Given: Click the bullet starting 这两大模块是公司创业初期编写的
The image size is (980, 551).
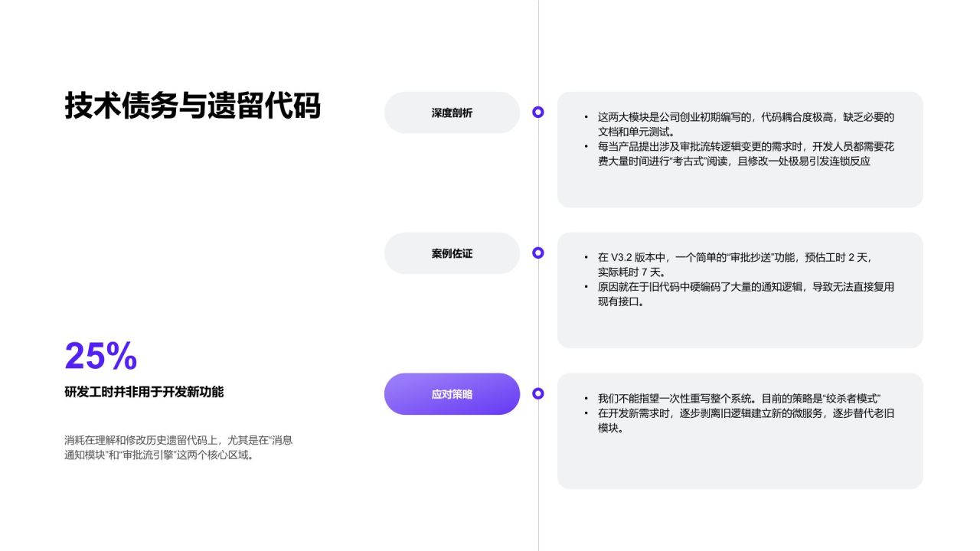Looking at the screenshot, I should (x=739, y=124).
